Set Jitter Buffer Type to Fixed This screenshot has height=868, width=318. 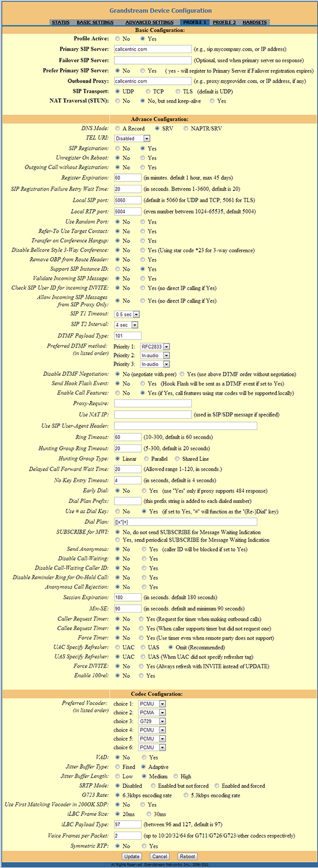pos(118,768)
